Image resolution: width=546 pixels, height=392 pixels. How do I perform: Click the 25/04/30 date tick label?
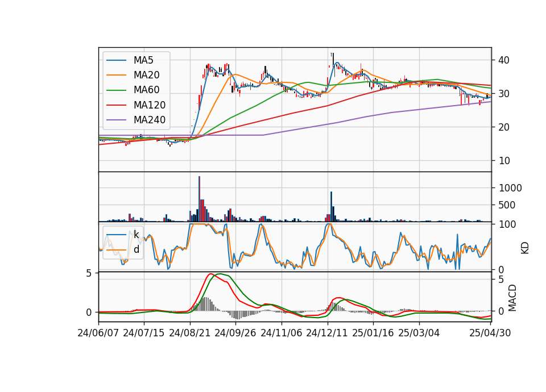coord(490,333)
